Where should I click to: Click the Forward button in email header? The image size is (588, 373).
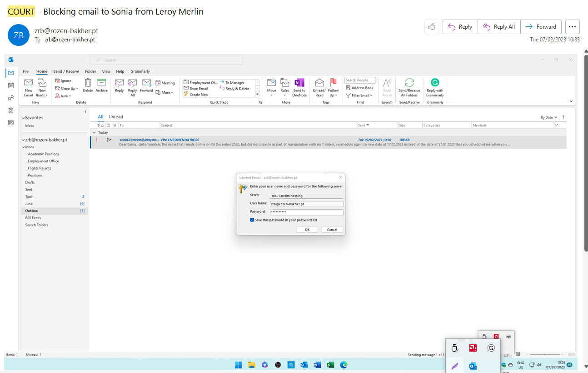click(541, 27)
